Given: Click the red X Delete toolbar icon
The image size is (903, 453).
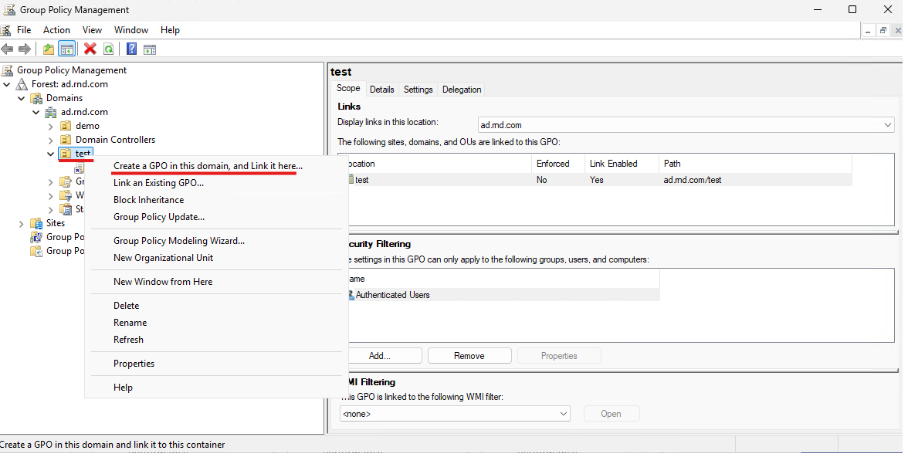Looking at the screenshot, I should (90, 49).
